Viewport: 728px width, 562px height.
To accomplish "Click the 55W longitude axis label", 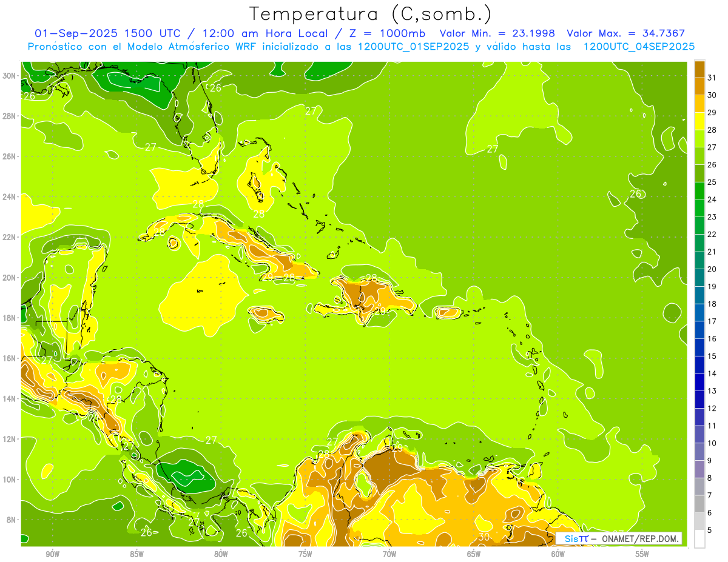I will [x=642, y=554].
